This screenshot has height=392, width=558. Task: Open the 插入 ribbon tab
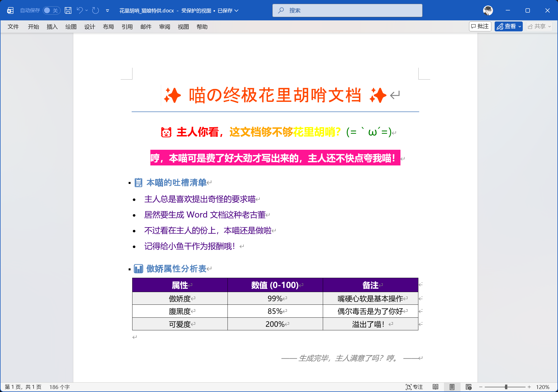pyautogui.click(x=52, y=27)
